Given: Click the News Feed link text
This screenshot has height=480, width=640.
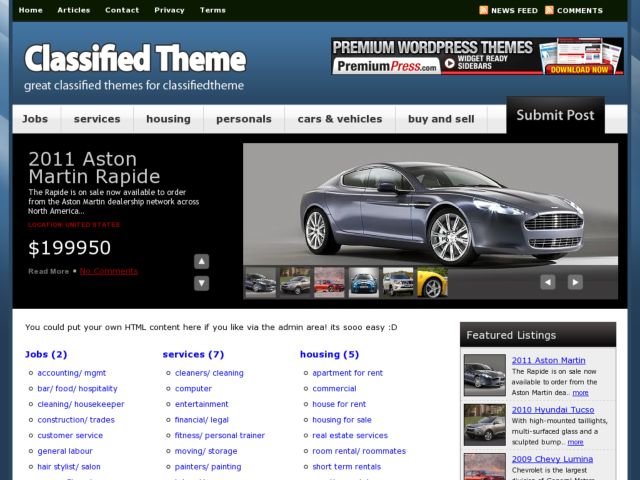Looking at the screenshot, I should [514, 11].
